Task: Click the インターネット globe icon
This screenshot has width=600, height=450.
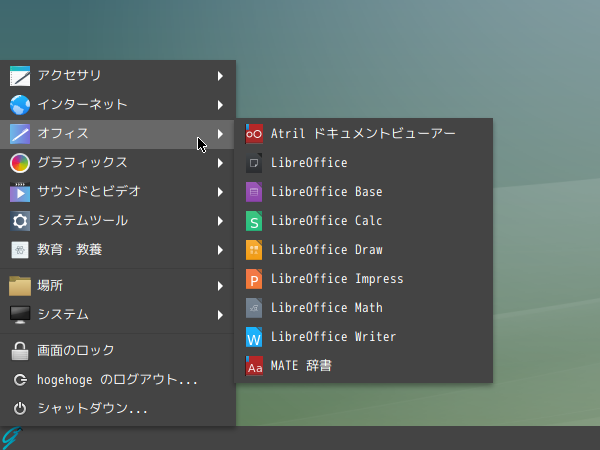Action: pos(20,105)
